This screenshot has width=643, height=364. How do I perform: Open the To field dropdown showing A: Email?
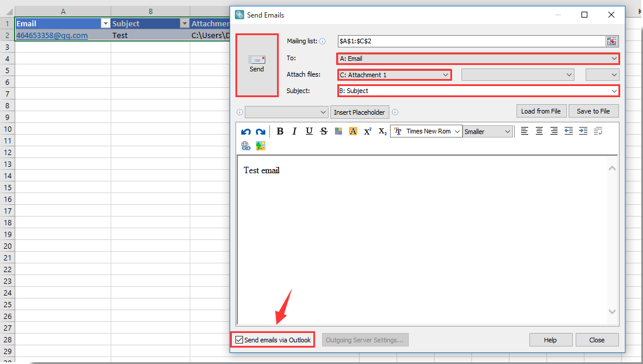(613, 59)
